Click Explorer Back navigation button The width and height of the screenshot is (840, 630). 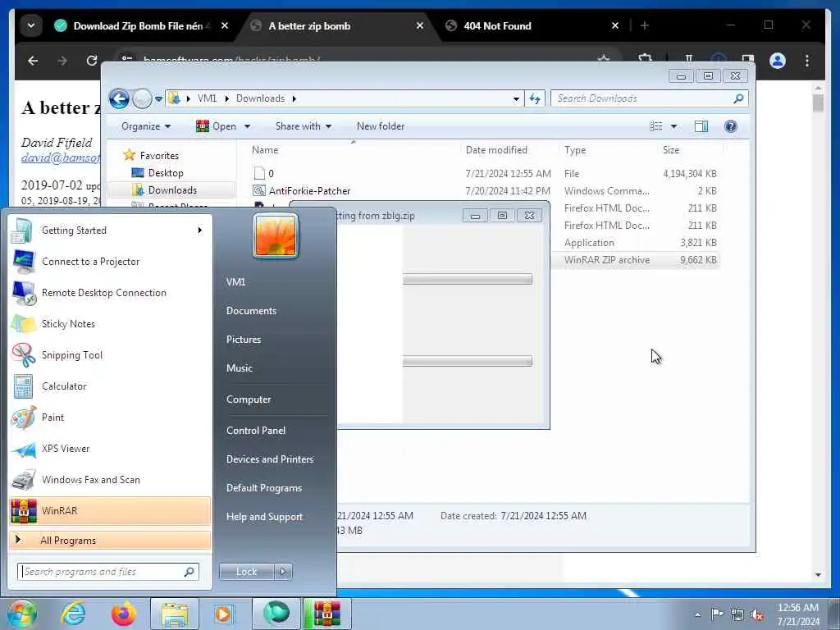(x=119, y=98)
